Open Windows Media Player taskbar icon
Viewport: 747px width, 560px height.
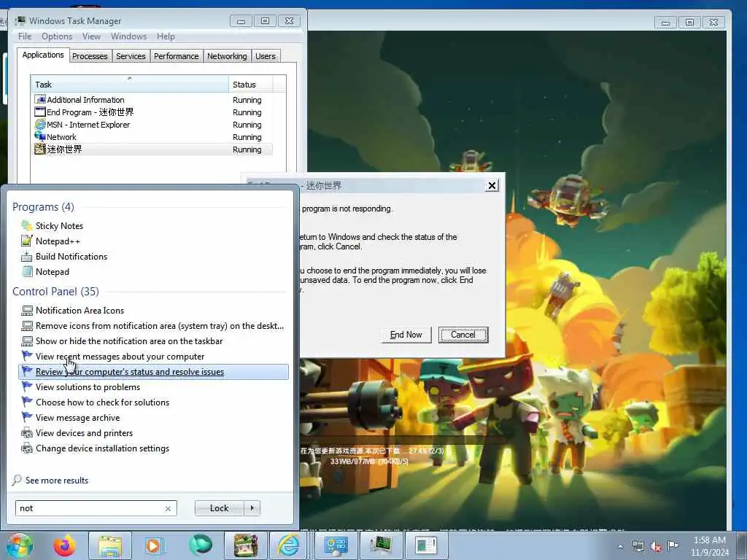153,545
